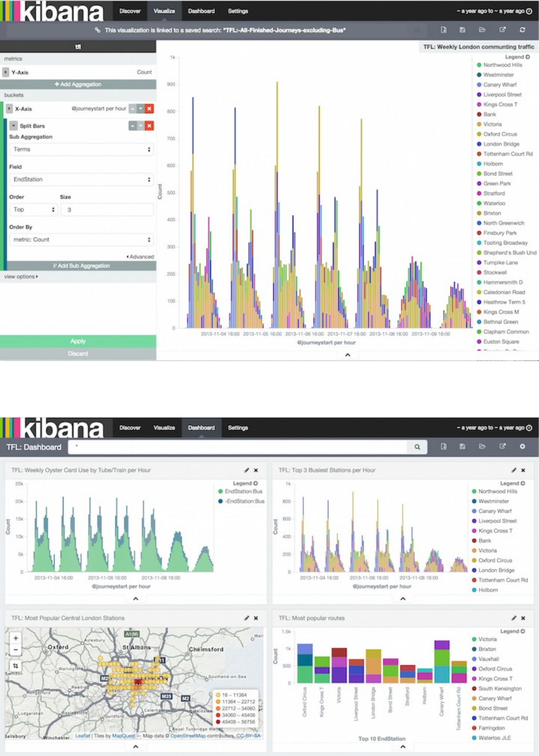Click the save visualization icon in Visualize toolbar
539x756 pixels.
click(x=462, y=30)
